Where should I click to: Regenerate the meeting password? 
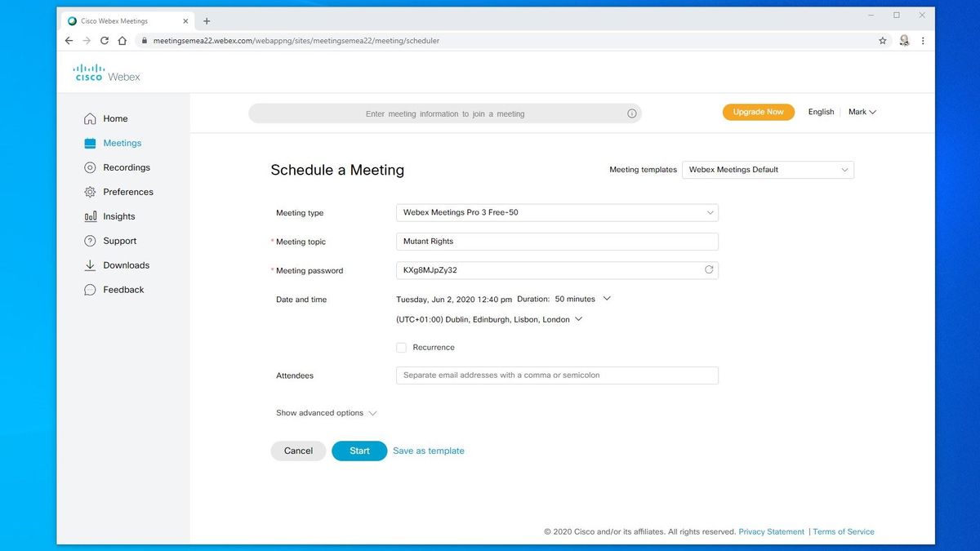click(709, 269)
